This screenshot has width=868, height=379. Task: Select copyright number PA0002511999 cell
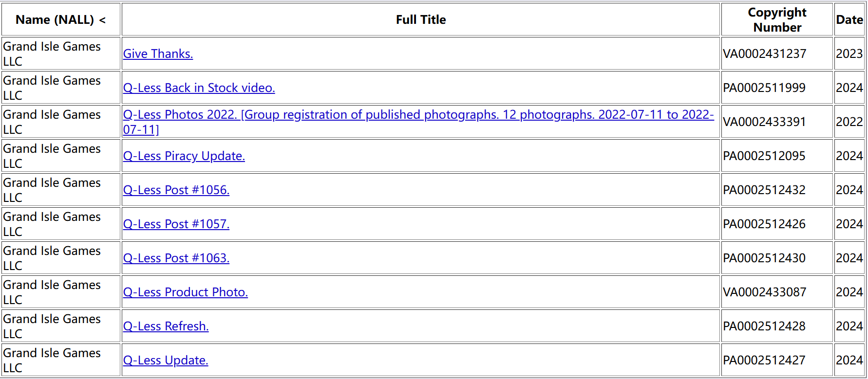click(777, 88)
